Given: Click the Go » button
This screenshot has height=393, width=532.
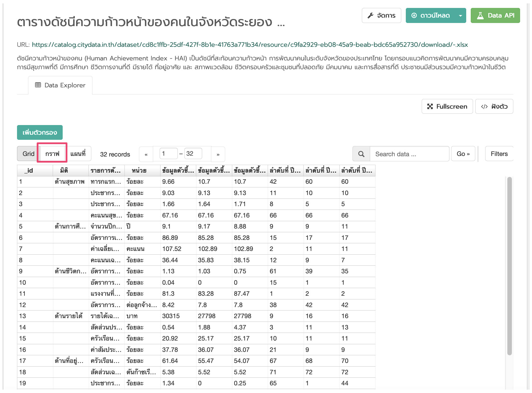Looking at the screenshot, I should point(463,154).
